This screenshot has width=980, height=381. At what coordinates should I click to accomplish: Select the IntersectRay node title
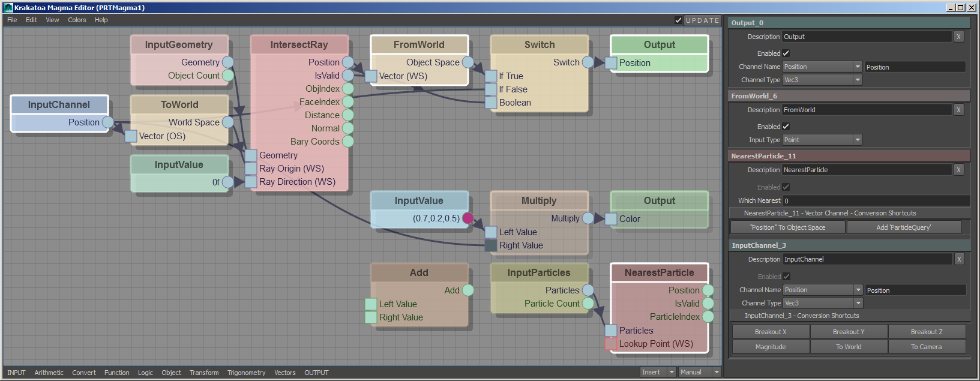tap(299, 44)
